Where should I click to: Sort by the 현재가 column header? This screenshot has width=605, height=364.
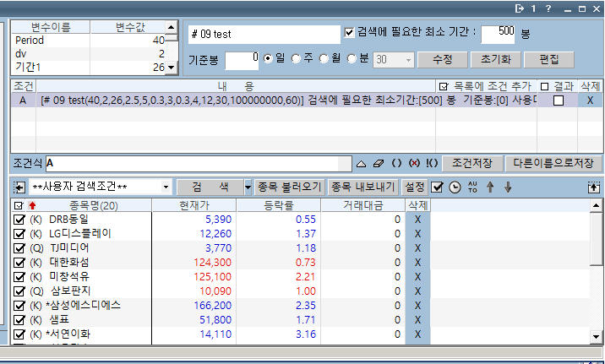pos(194,205)
